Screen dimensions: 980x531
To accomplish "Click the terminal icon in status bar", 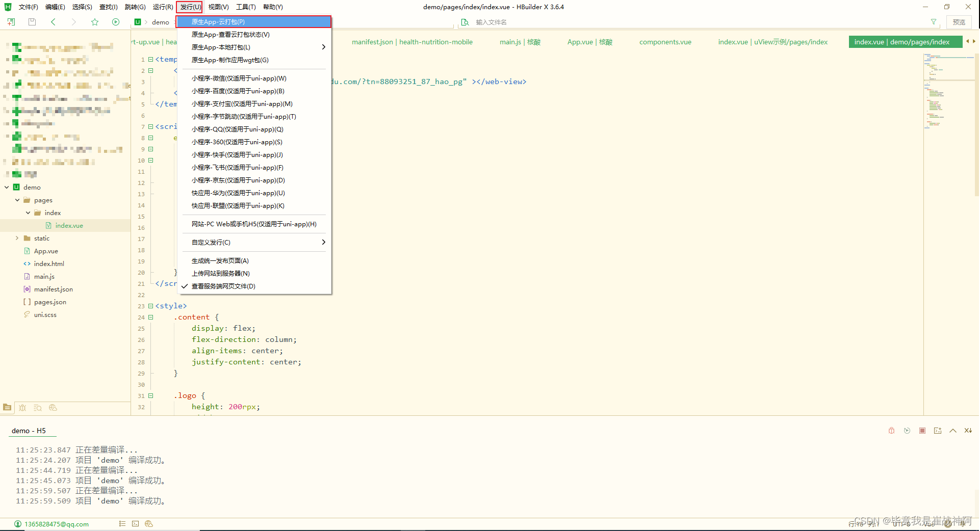I will click(x=135, y=523).
